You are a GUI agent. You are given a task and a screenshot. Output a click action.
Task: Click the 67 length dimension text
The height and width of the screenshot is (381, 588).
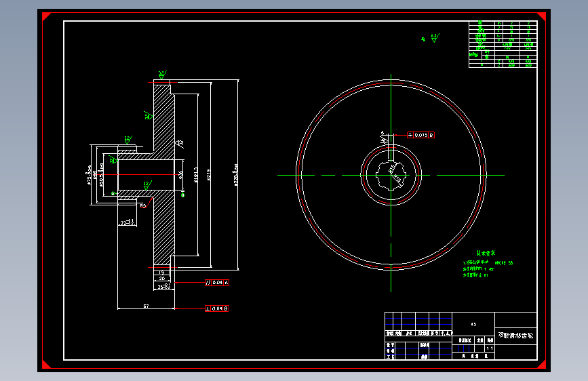(146, 306)
